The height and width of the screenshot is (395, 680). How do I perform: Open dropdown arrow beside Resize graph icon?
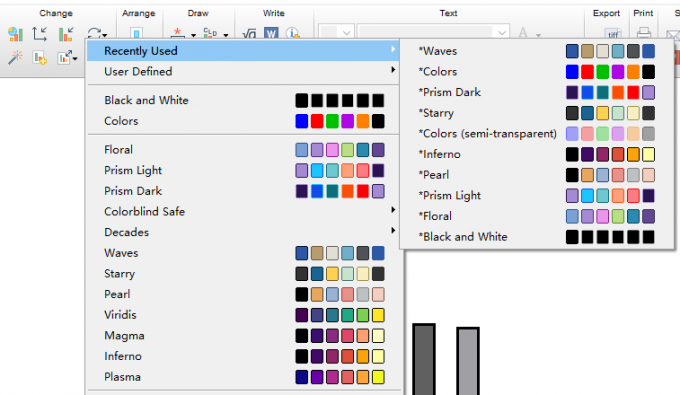tap(75, 59)
